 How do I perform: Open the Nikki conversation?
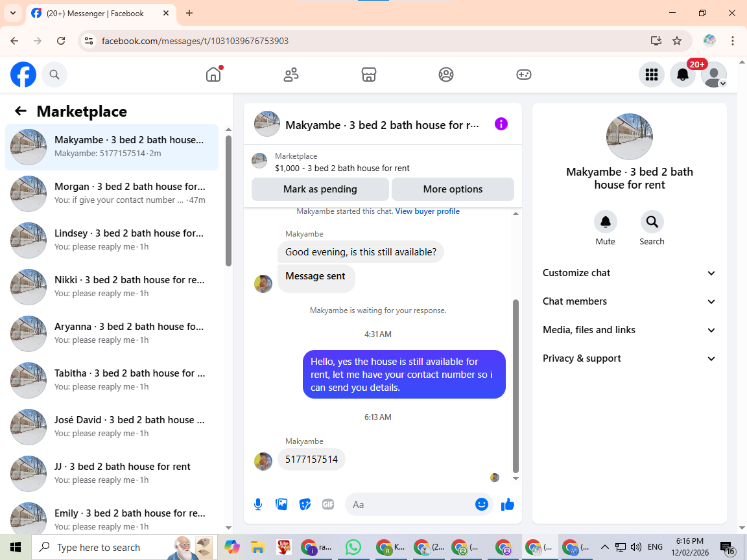(112, 286)
